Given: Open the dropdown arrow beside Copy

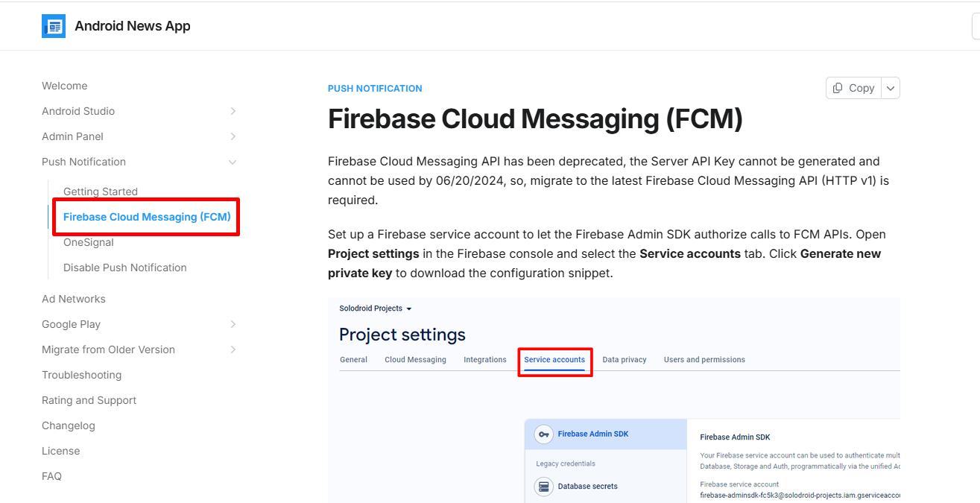Looking at the screenshot, I should [891, 88].
